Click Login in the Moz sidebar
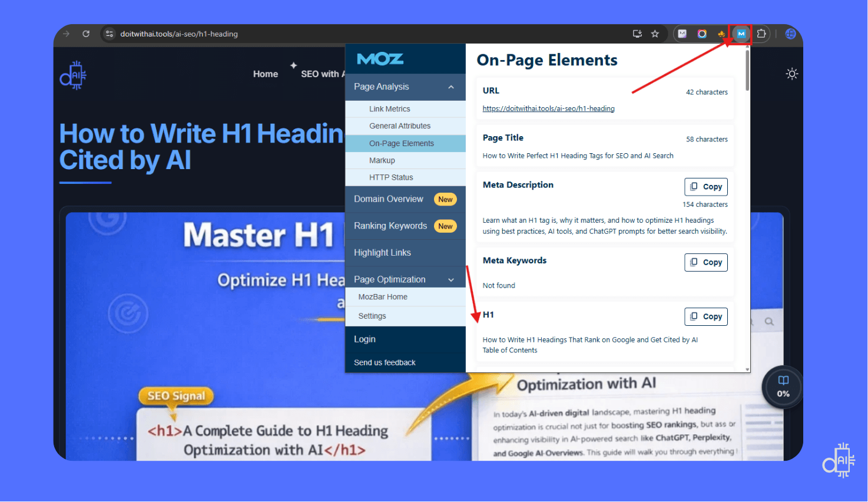Screen dimensions: 868x502 coord(365,339)
